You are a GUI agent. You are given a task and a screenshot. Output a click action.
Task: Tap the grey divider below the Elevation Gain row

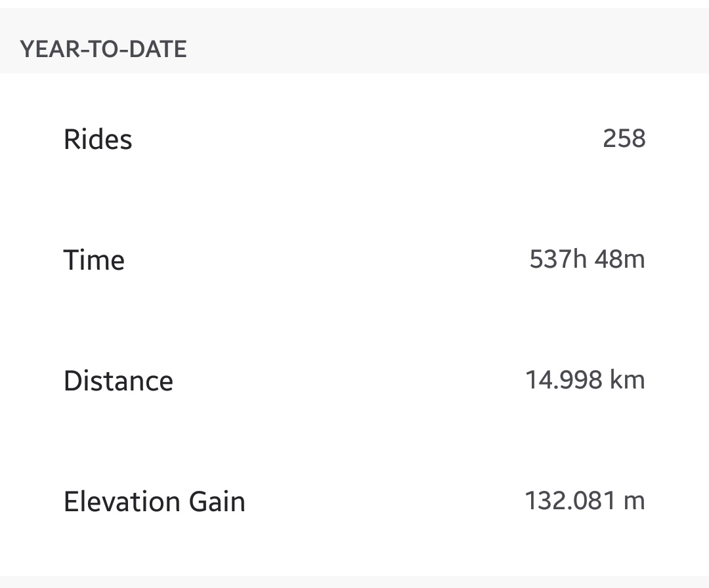pos(354,581)
